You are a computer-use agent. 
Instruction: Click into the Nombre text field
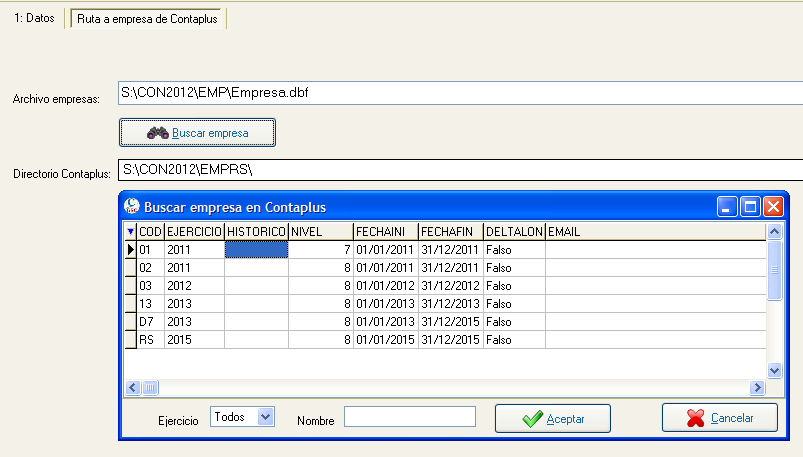[x=409, y=417]
